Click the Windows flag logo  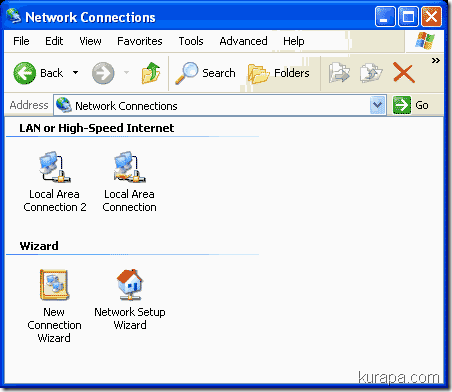coord(425,41)
